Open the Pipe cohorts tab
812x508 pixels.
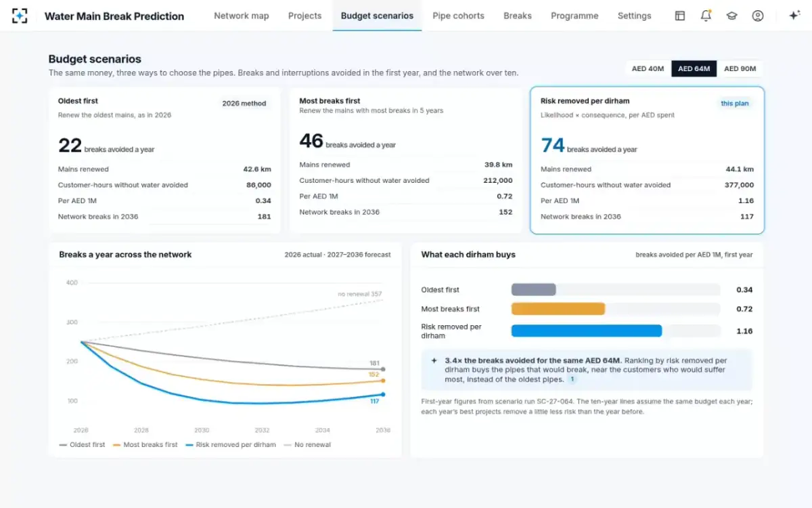point(459,16)
